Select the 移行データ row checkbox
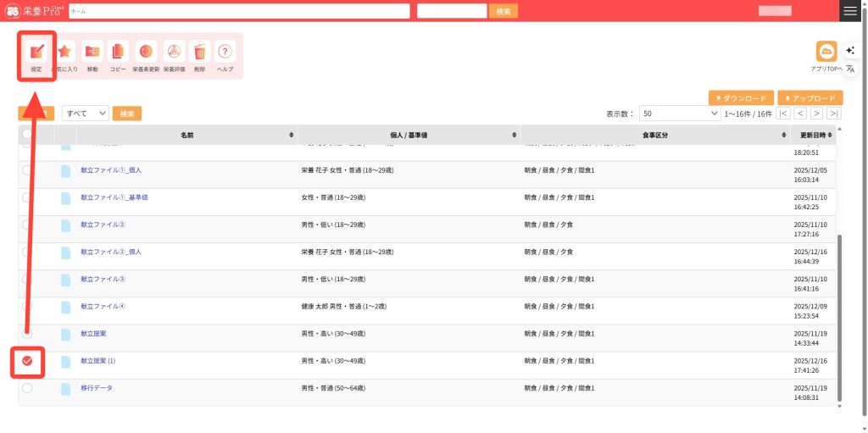This screenshot has height=433, width=868. 27,388
